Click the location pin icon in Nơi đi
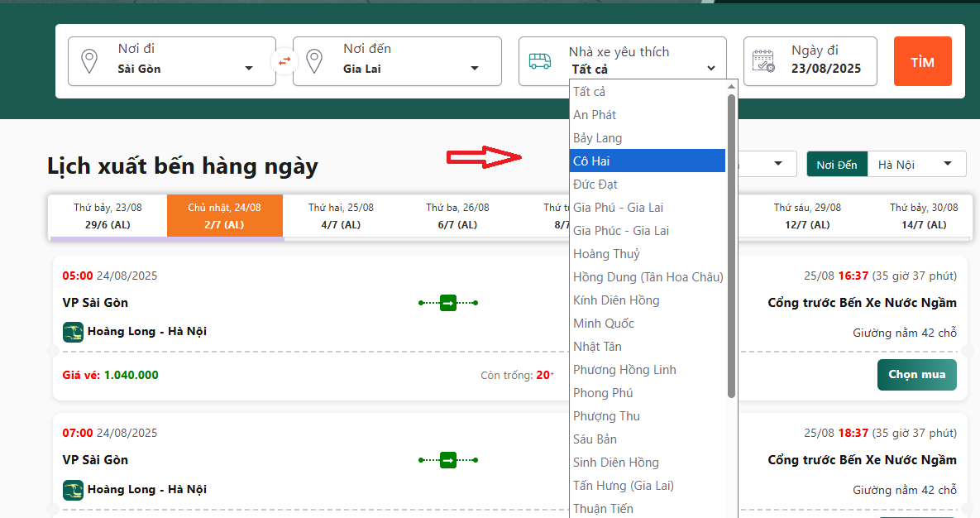 pyautogui.click(x=88, y=61)
